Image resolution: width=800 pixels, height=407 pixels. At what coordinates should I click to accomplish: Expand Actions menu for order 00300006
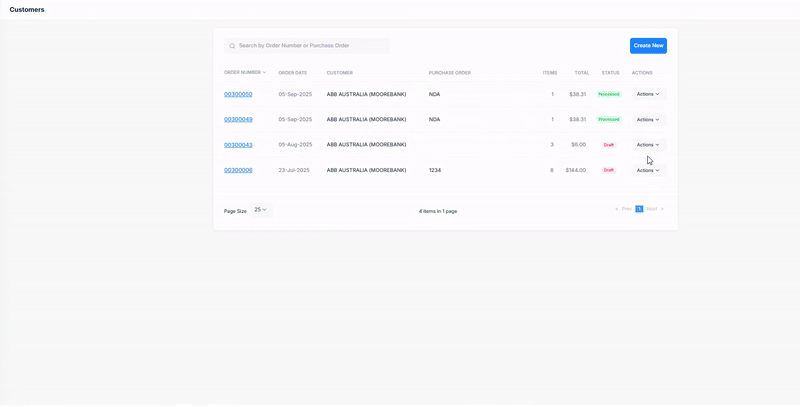(x=648, y=170)
